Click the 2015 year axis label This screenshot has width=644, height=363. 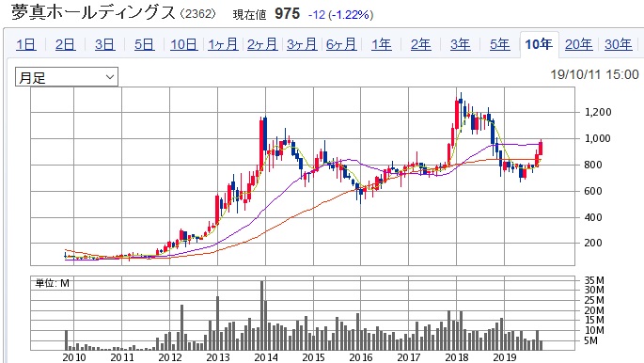[313, 357]
